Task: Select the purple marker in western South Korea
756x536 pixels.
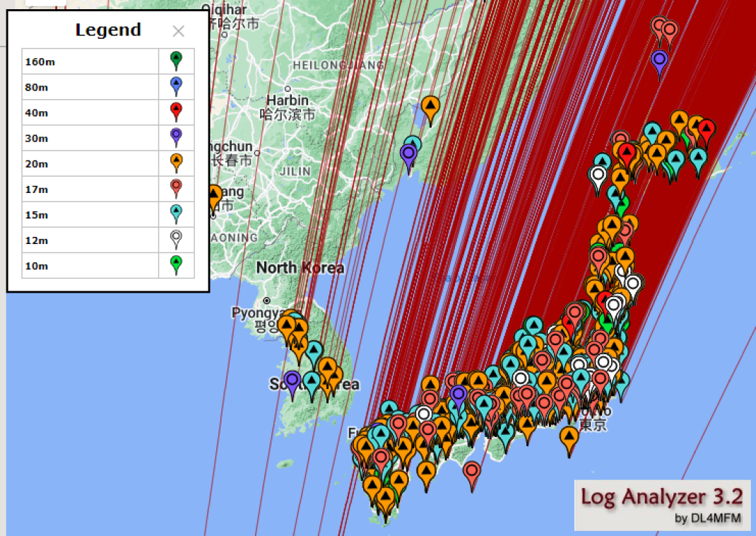Action: click(293, 382)
